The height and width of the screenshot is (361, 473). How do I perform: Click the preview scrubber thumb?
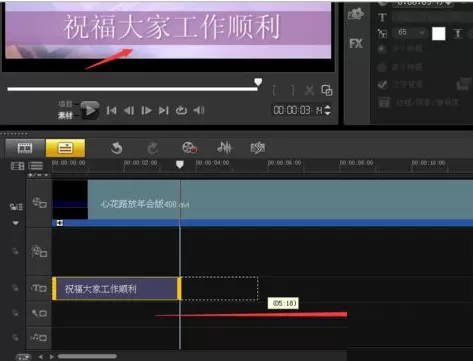tap(258, 82)
